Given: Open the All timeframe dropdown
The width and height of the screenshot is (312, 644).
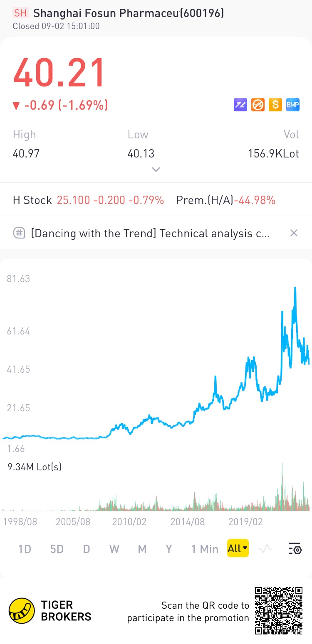Looking at the screenshot, I should (x=238, y=548).
